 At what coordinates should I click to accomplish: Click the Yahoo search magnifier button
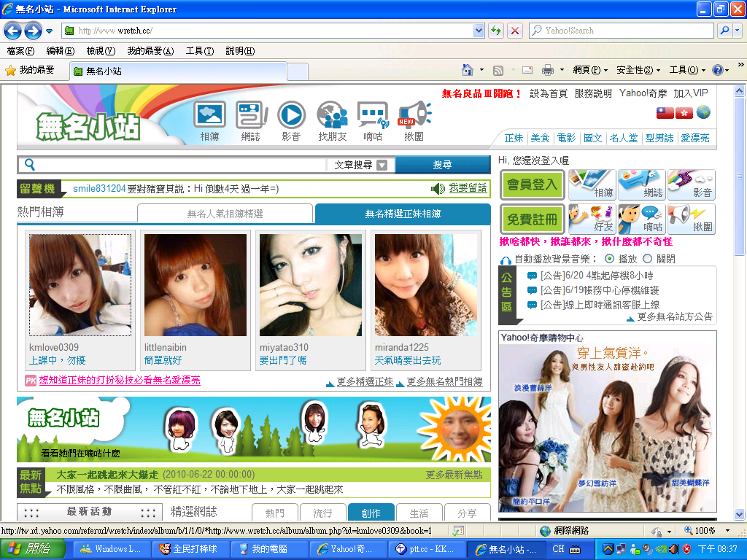pos(724,31)
